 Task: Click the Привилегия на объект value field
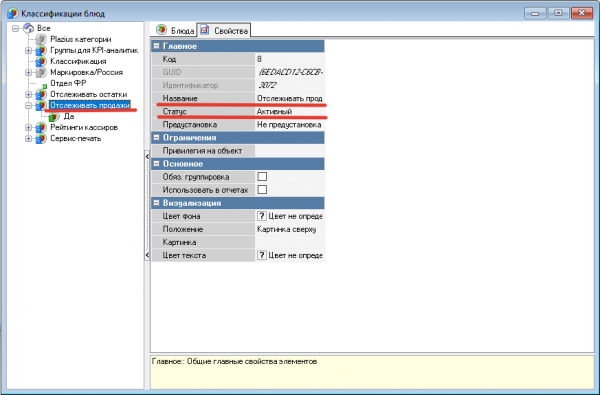click(290, 150)
